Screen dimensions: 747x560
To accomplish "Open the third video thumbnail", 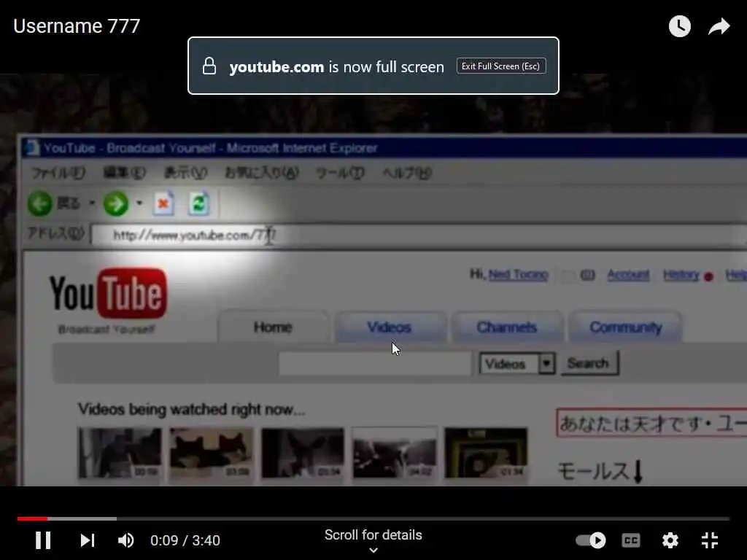I will pyautogui.click(x=303, y=453).
